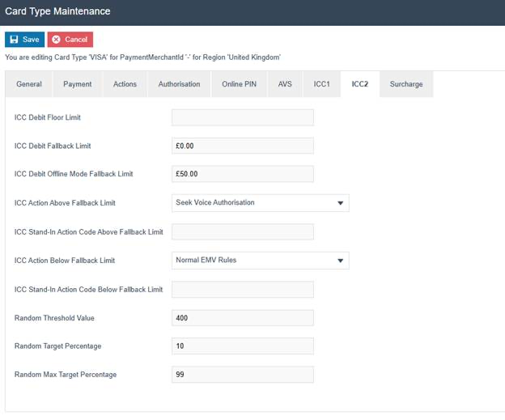The height and width of the screenshot is (420, 505).
Task: Select the Surcharge tab
Action: 405,84
